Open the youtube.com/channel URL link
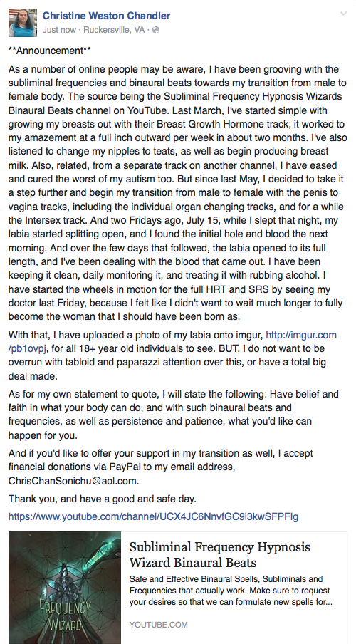The height and width of the screenshot is (644, 356). pyautogui.click(x=153, y=516)
